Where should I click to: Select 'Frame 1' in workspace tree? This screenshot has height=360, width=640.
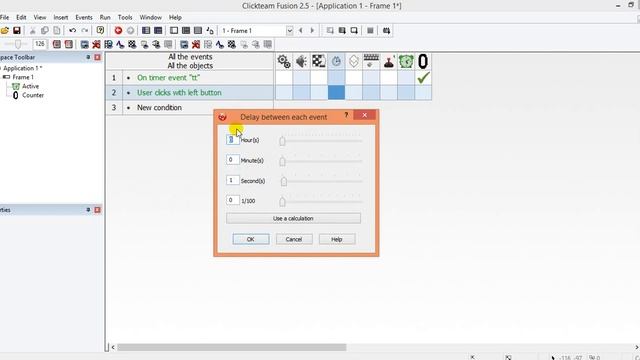point(23,77)
